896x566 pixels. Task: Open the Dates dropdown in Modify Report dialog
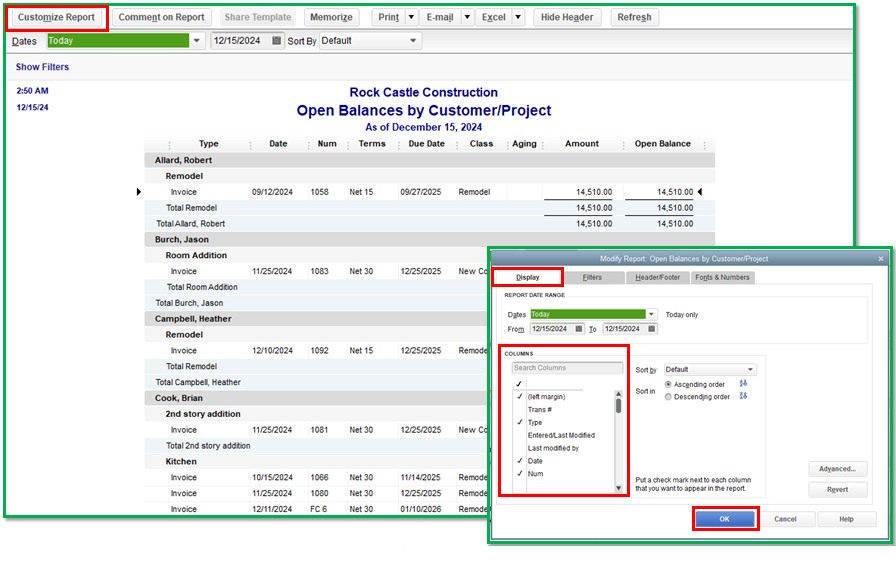point(651,314)
